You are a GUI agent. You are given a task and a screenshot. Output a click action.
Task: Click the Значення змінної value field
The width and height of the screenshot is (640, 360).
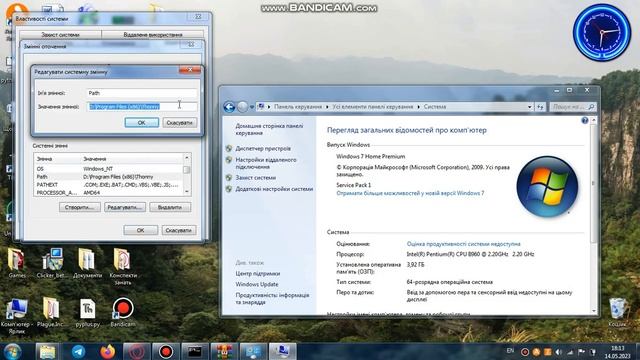tap(142, 107)
